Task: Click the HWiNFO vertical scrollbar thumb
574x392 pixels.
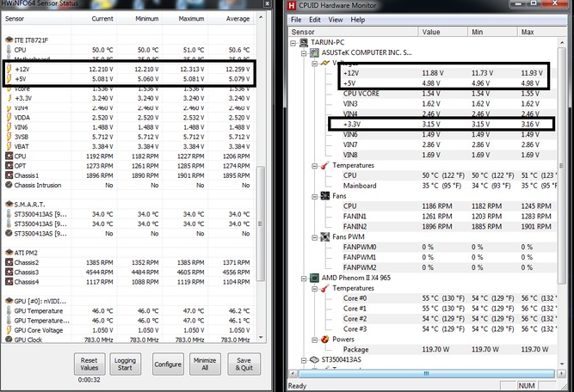Action: point(260,224)
